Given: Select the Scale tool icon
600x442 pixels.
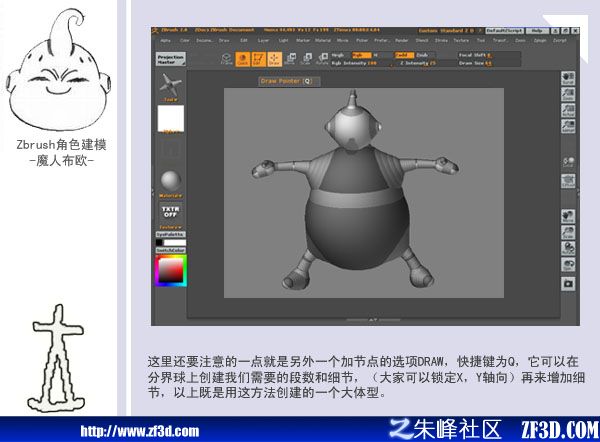Looking at the screenshot, I should 307,59.
